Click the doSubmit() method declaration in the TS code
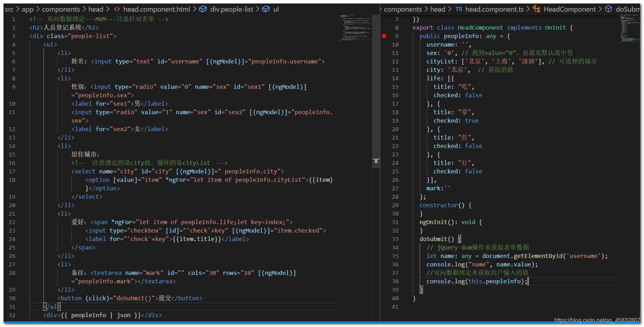The width and height of the screenshot is (644, 327). tap(440, 239)
